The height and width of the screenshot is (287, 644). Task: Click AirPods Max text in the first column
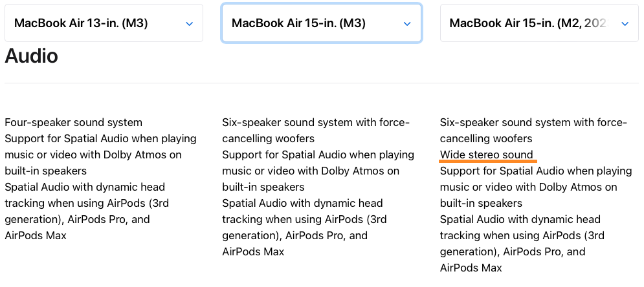[x=36, y=235]
